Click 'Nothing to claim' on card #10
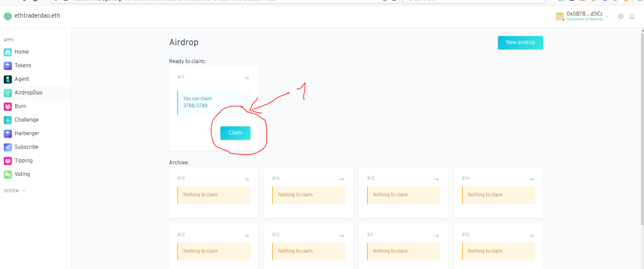Screen dimensions: 644x269 pos(498,251)
